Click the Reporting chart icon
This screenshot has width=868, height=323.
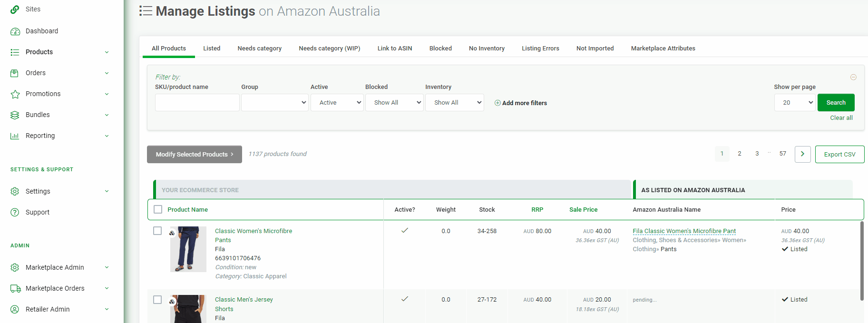pos(15,136)
